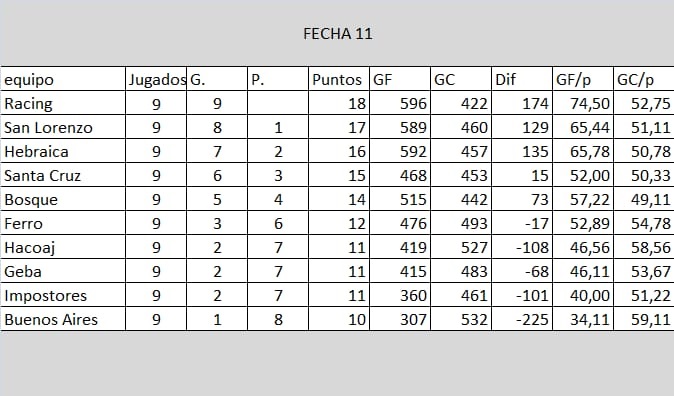
Task: Click the equipo column header
Action: (63, 79)
